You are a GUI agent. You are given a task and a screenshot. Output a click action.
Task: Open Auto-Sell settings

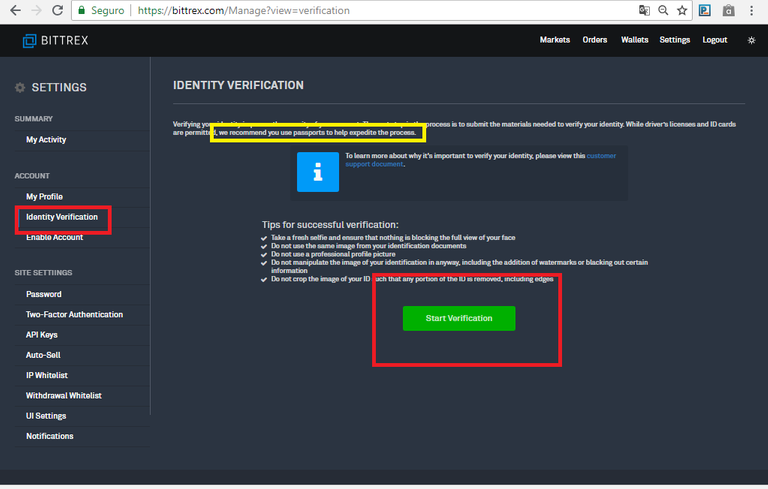pos(43,355)
